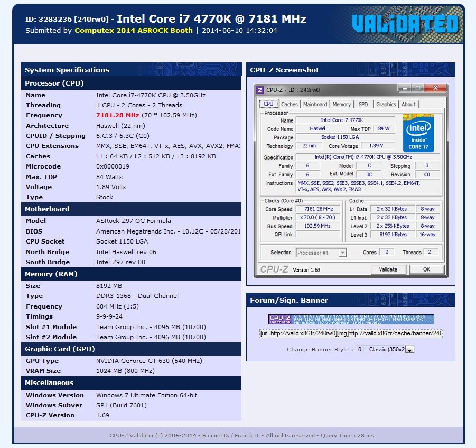The height and width of the screenshot is (448, 476).
Task: Click the Miscellaneous section header
Action: coord(131,382)
